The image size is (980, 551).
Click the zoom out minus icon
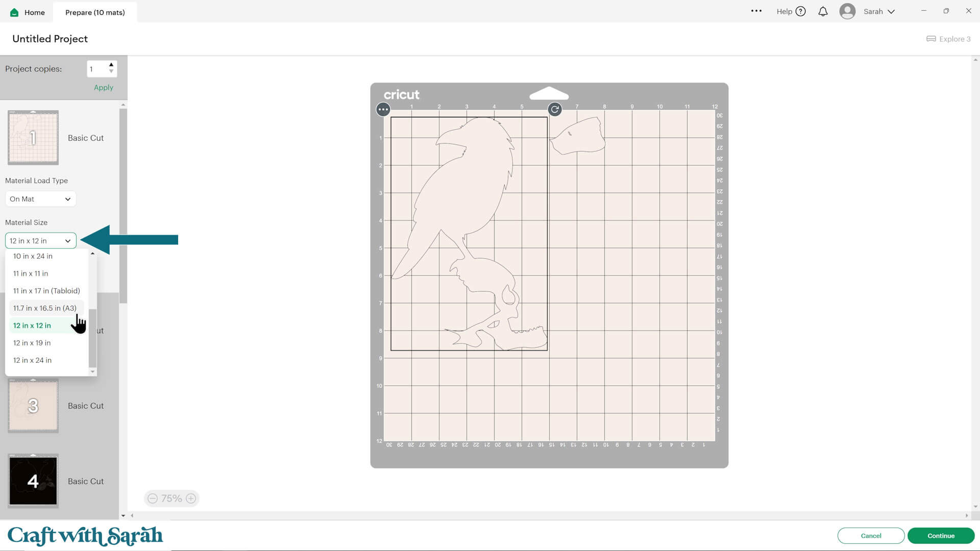coord(153,498)
